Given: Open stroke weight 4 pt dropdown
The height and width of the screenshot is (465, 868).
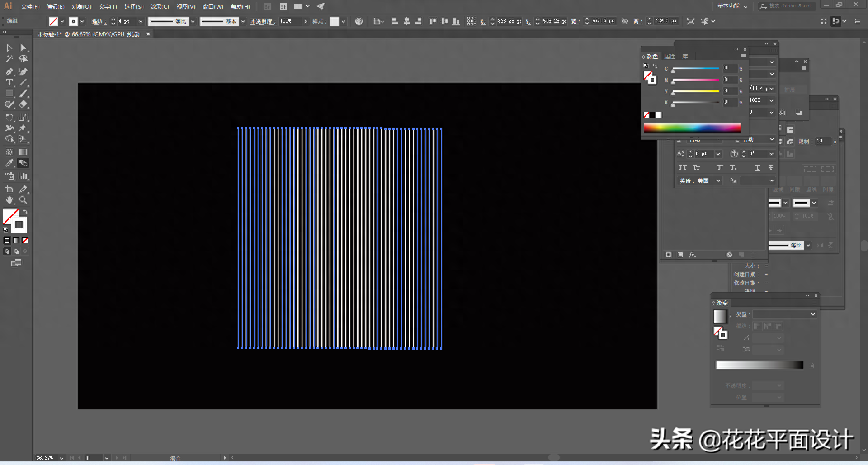Looking at the screenshot, I should [x=141, y=21].
